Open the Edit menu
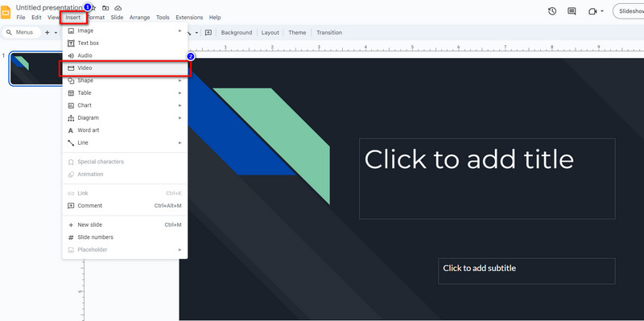Screen dimensions: 644x321 pyautogui.click(x=36, y=17)
